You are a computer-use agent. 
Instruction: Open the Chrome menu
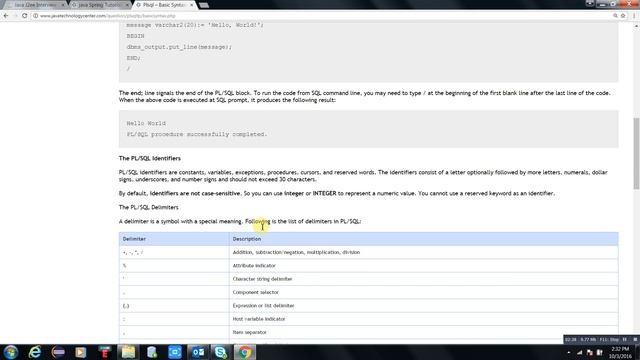tap(634, 16)
